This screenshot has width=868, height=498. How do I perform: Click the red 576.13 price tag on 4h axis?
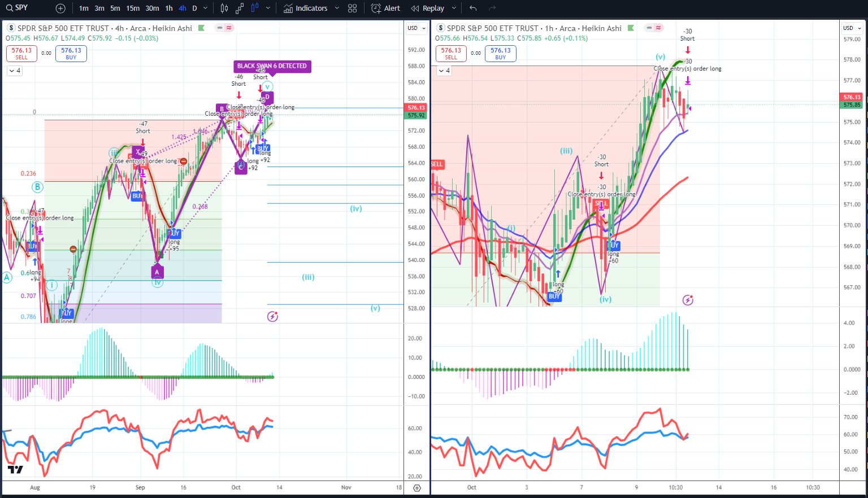point(416,107)
